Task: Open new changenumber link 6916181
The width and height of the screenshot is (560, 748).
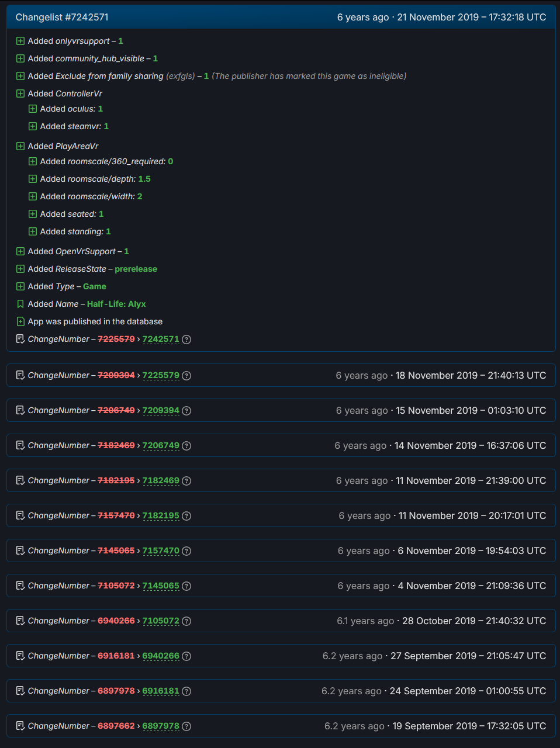Action: click(x=161, y=691)
